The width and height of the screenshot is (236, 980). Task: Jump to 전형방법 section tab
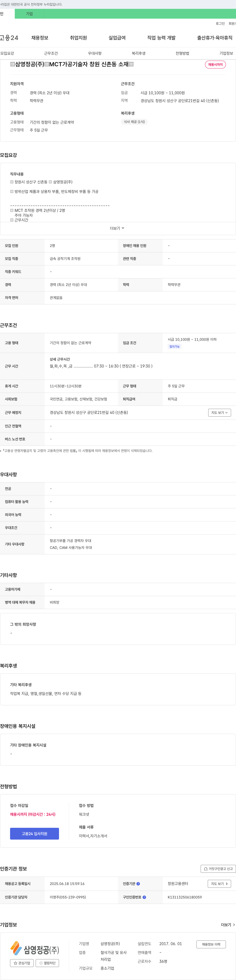[x=182, y=53]
